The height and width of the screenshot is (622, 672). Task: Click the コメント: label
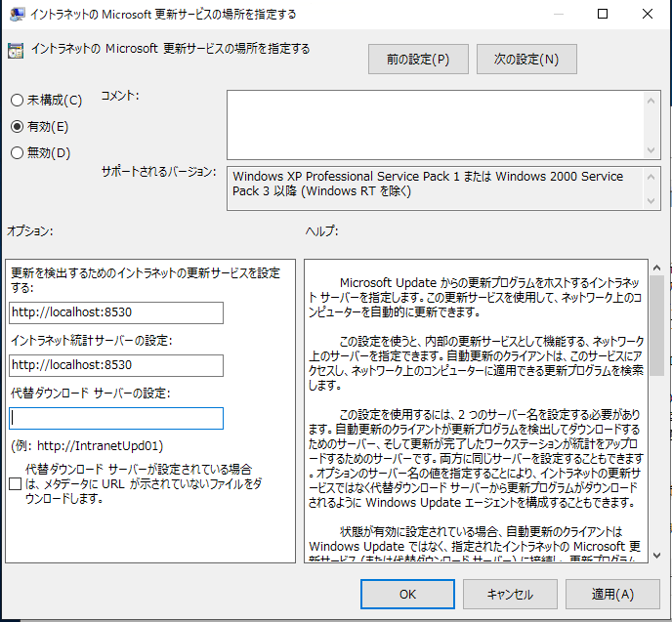(x=120, y=96)
